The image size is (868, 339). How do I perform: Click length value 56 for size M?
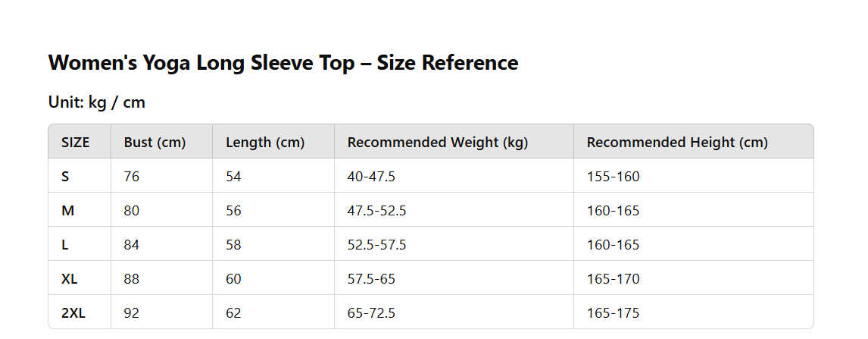pos(233,211)
